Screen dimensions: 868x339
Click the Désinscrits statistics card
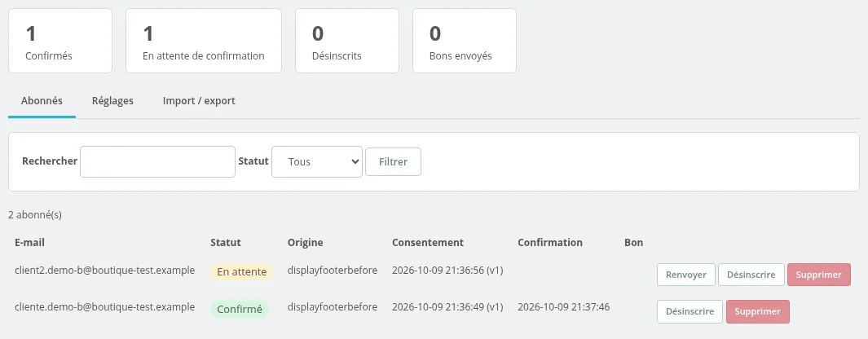pyautogui.click(x=347, y=41)
